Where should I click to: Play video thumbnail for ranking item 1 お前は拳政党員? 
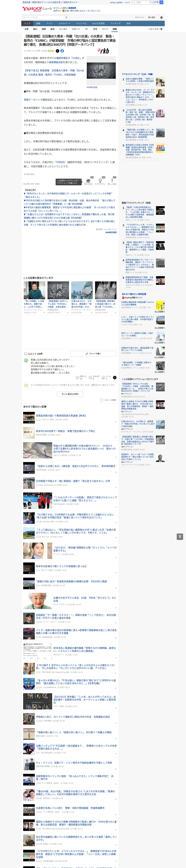(x=160, y=211)
